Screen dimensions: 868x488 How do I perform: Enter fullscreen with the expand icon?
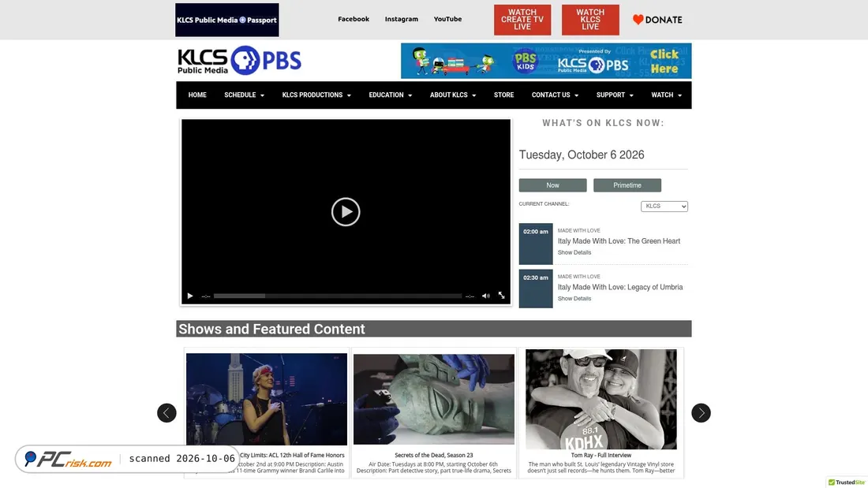502,296
